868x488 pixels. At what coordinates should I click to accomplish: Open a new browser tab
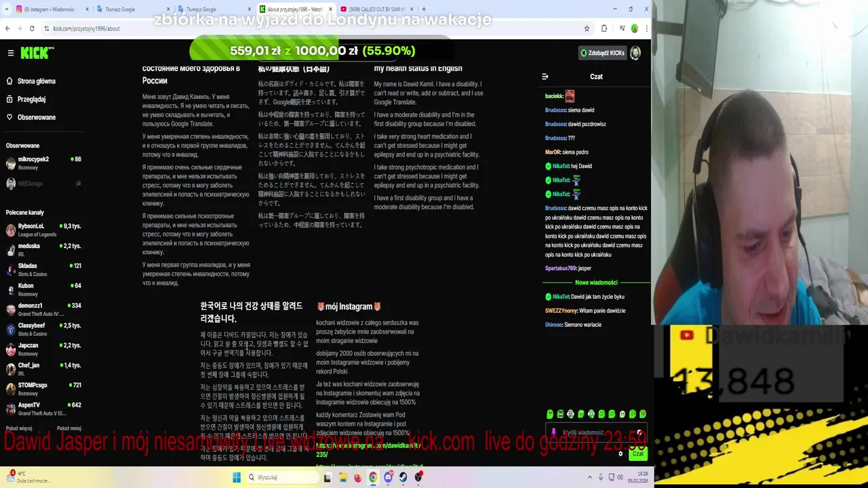tap(424, 9)
